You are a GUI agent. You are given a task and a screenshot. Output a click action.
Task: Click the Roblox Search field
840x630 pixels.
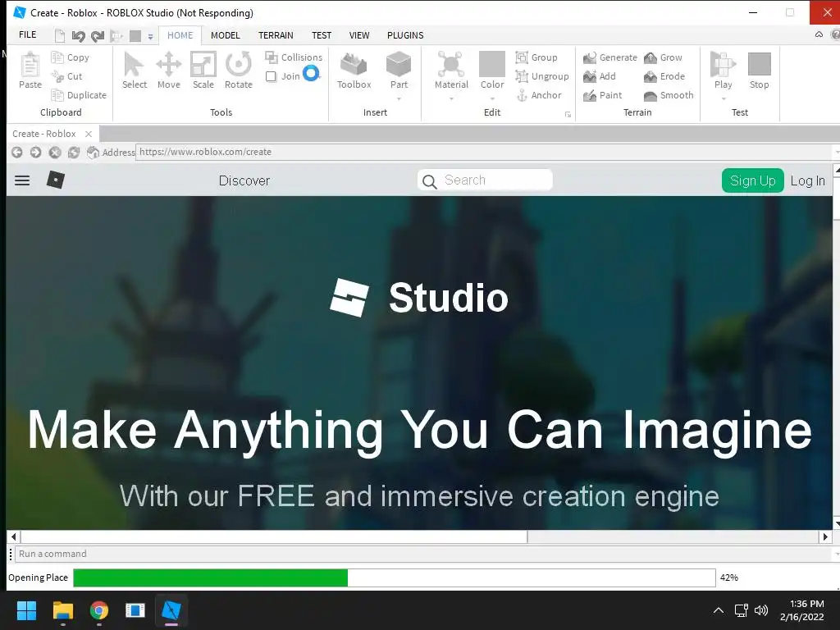pos(485,180)
